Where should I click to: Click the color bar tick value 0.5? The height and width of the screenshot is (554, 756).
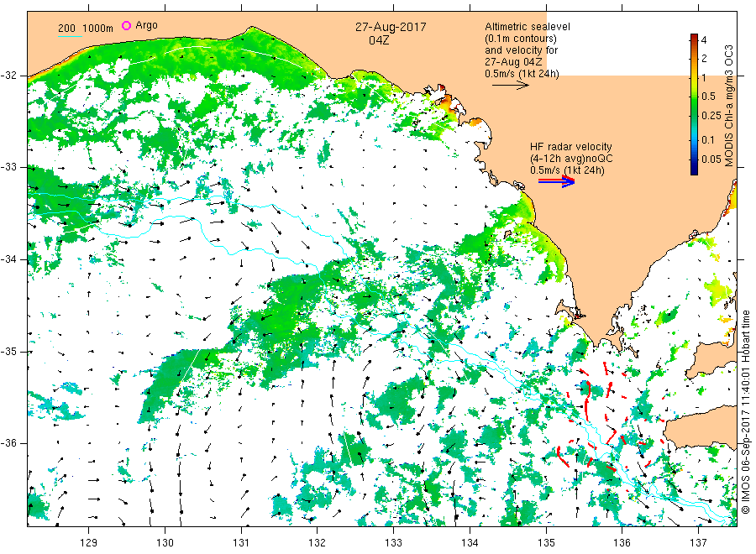click(x=708, y=97)
